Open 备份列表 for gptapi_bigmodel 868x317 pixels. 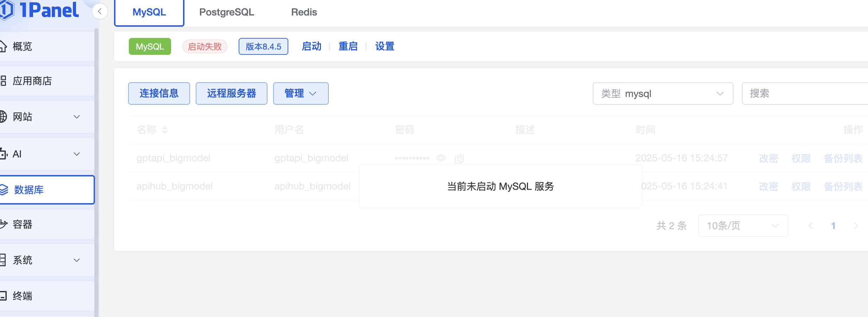click(843, 158)
